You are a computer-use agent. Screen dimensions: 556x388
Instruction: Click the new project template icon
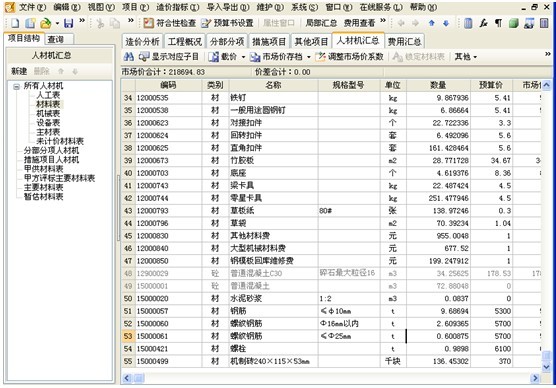click(30, 23)
